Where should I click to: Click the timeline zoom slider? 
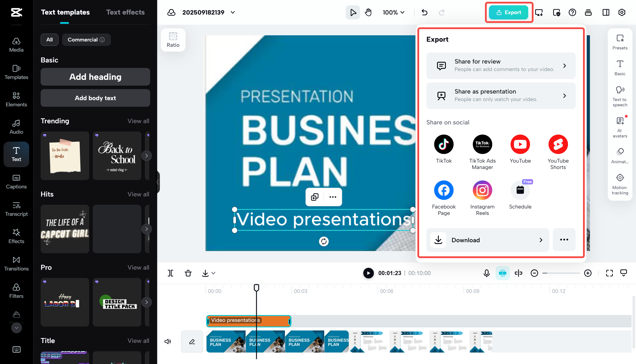pyautogui.click(x=561, y=273)
